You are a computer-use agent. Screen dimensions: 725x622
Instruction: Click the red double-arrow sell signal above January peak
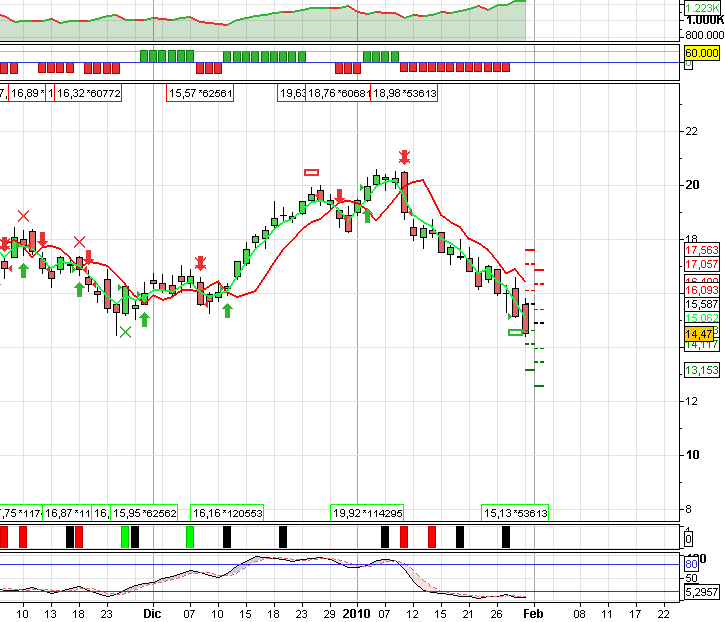[x=404, y=157]
